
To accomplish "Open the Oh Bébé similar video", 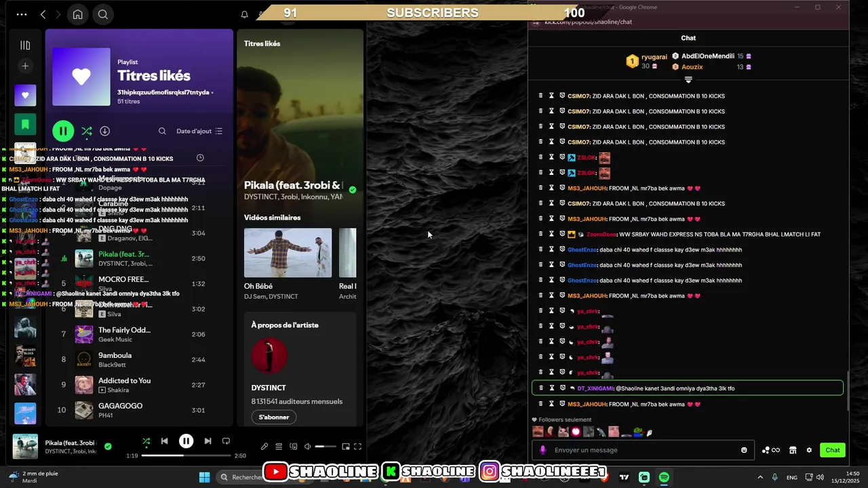I will [x=288, y=253].
